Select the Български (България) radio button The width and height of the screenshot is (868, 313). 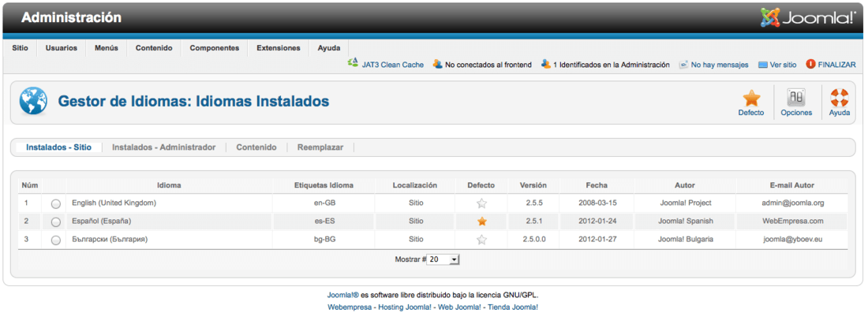[x=55, y=240]
